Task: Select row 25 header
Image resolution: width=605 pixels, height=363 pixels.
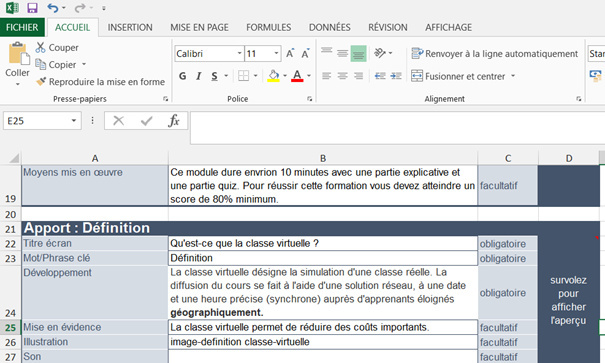Action: coord(10,327)
